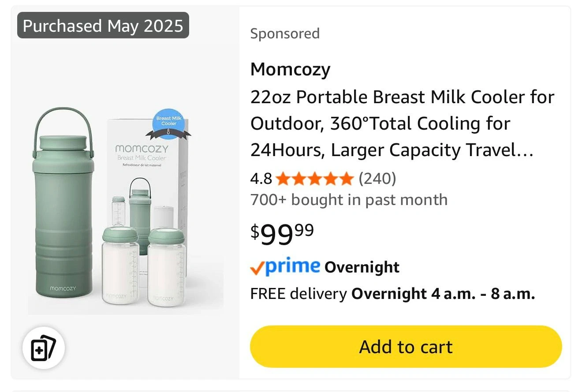Select the Purchased May 2025 badge
This screenshot has width=582, height=392.
tap(103, 26)
